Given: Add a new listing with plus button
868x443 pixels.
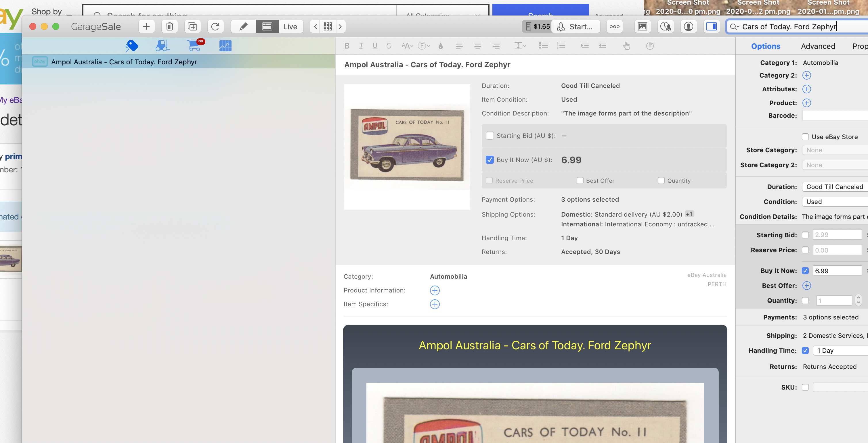Looking at the screenshot, I should [x=146, y=27].
